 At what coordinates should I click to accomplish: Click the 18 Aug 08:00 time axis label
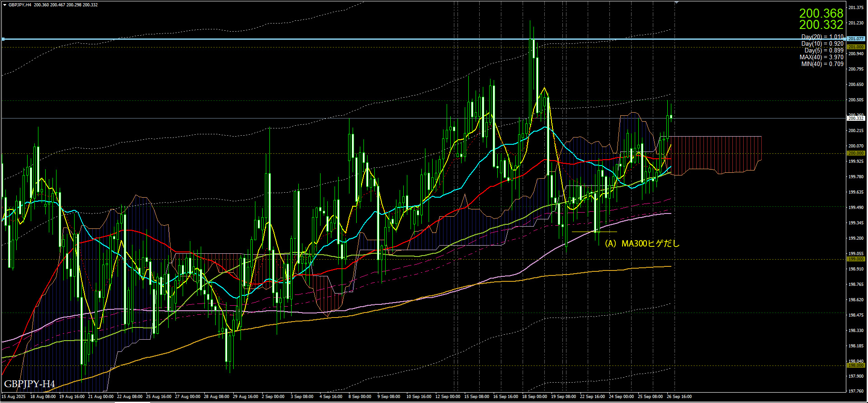[43, 397]
